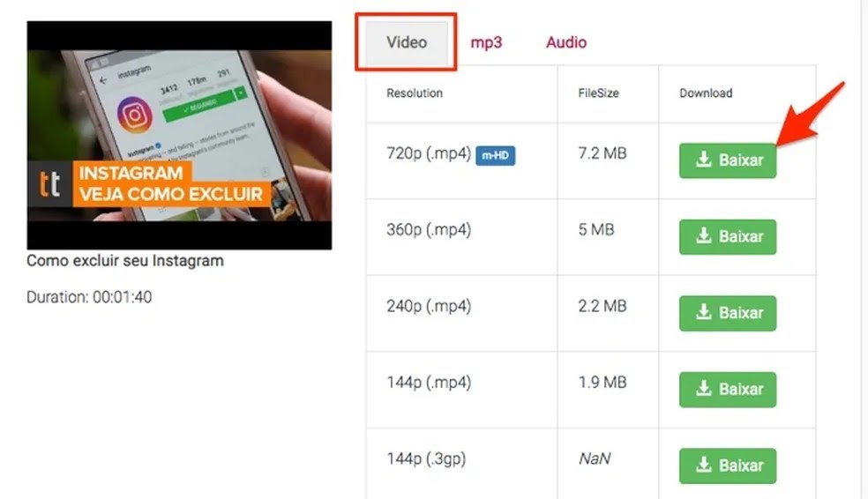Click the FileSize column header
The image size is (868, 499).
click(598, 93)
